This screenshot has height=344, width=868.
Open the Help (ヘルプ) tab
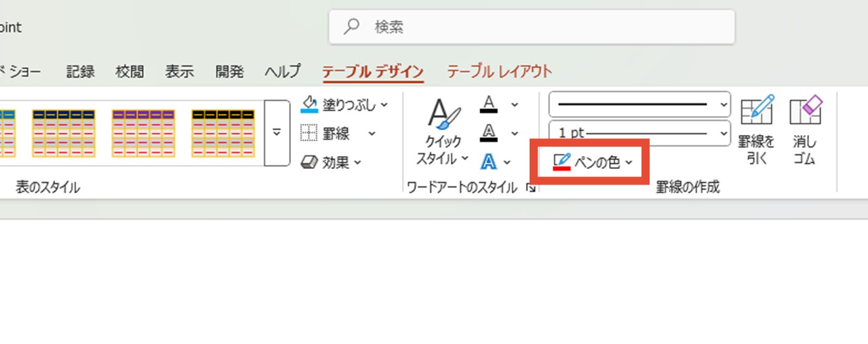[282, 71]
